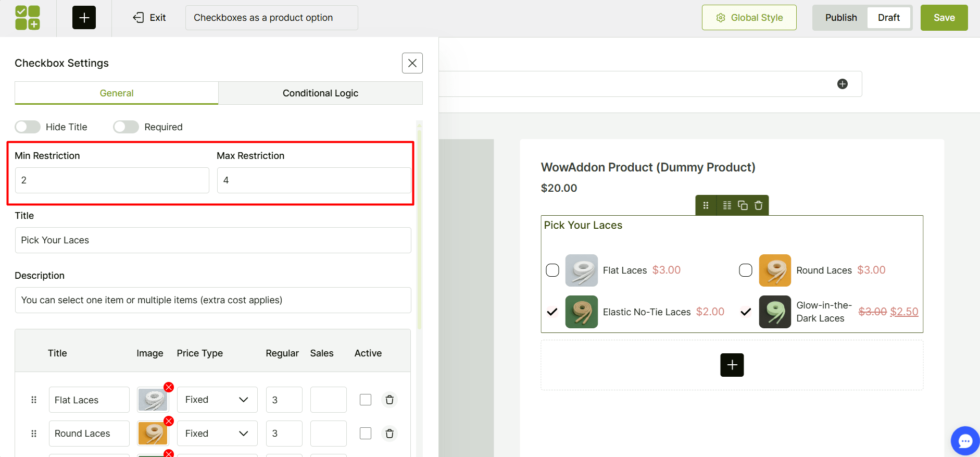The height and width of the screenshot is (457, 980).
Task: Click drag handle of Flat Laces row
Action: pyautogui.click(x=34, y=400)
